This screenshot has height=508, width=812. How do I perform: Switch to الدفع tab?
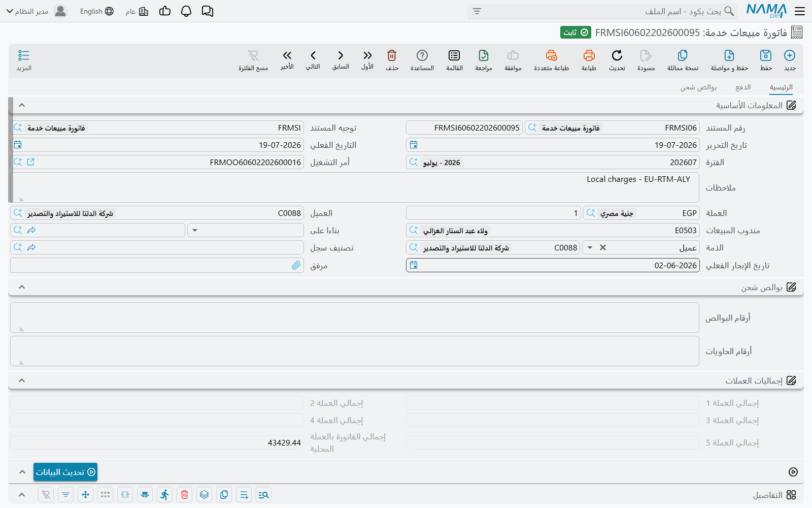[743, 87]
